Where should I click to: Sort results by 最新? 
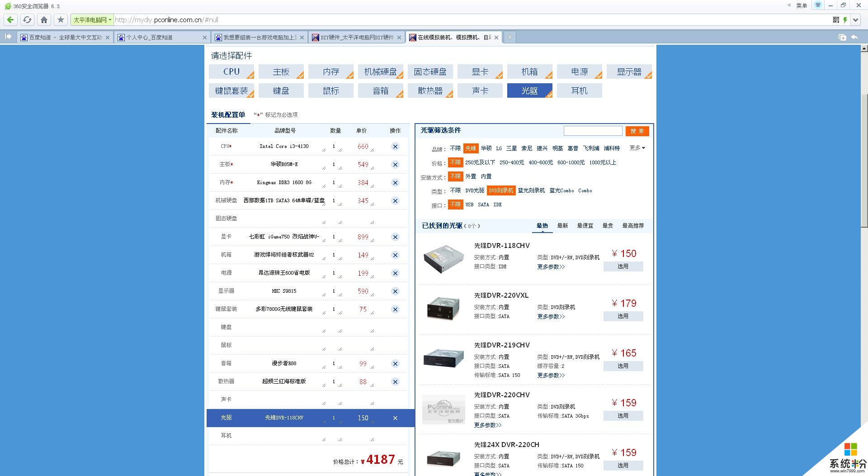(x=562, y=226)
